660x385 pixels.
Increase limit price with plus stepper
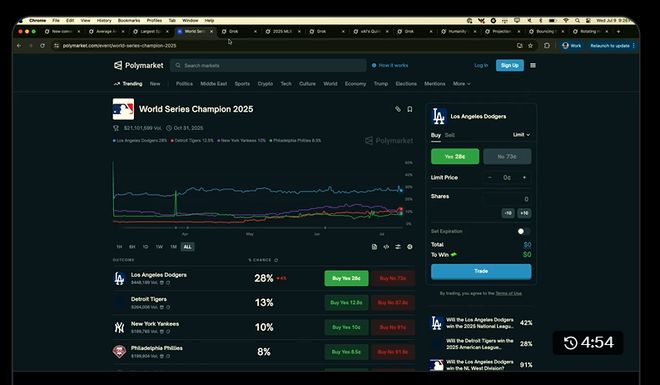click(524, 178)
